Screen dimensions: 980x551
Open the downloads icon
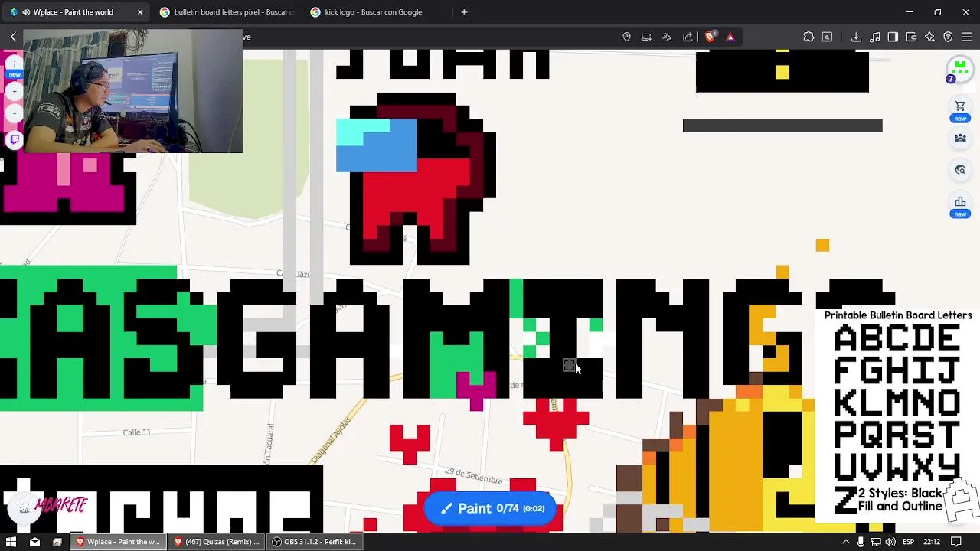pos(856,37)
